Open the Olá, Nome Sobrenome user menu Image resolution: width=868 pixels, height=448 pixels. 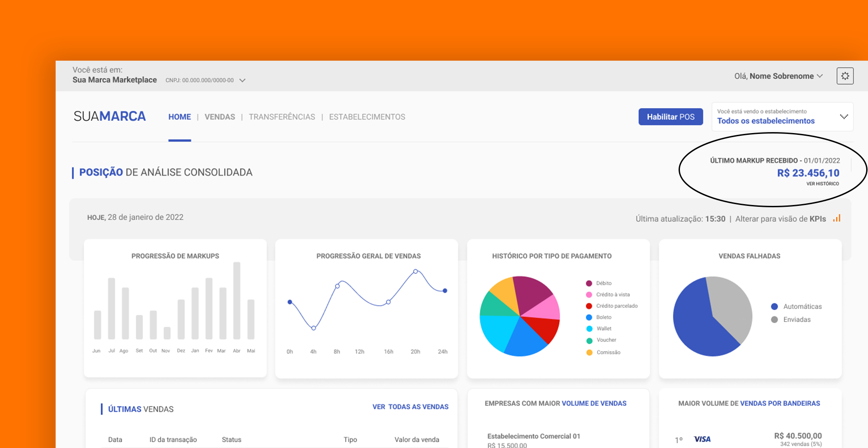tap(778, 76)
